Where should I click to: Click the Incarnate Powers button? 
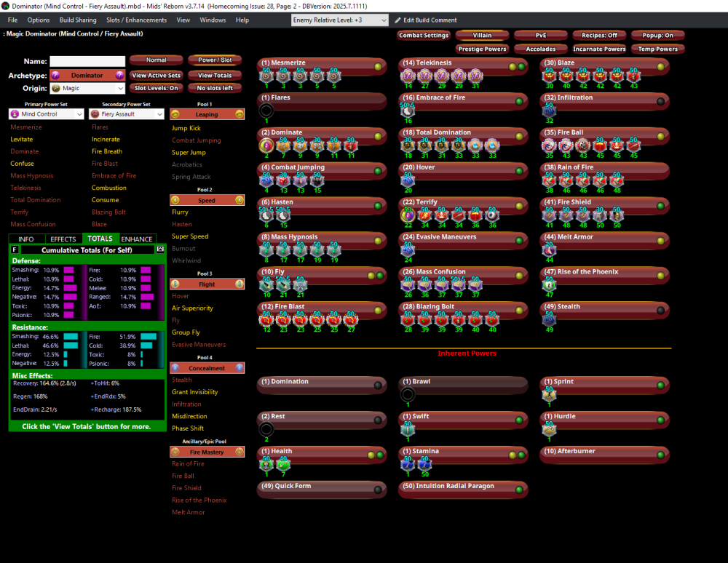[598, 49]
